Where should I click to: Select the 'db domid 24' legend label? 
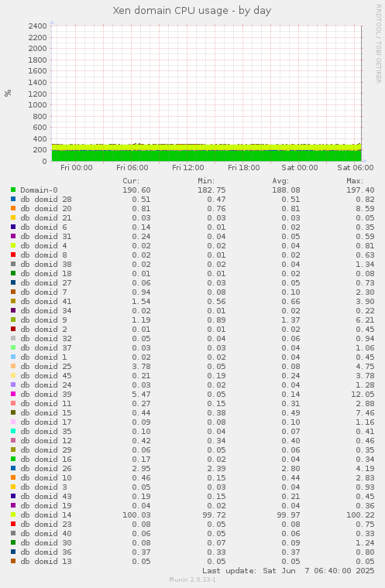[46, 385]
